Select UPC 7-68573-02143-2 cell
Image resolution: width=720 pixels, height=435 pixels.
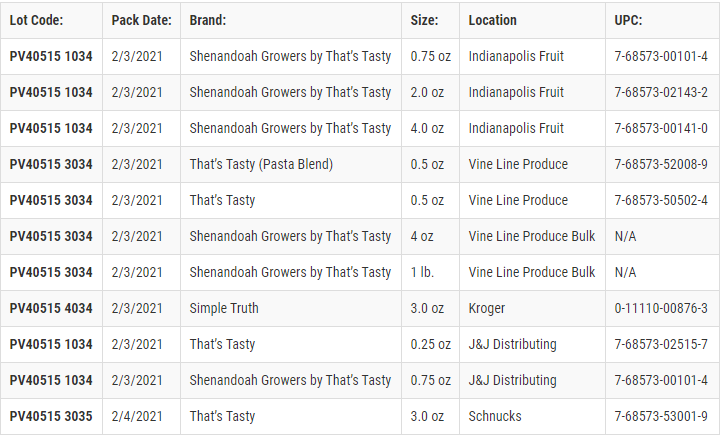661,92
